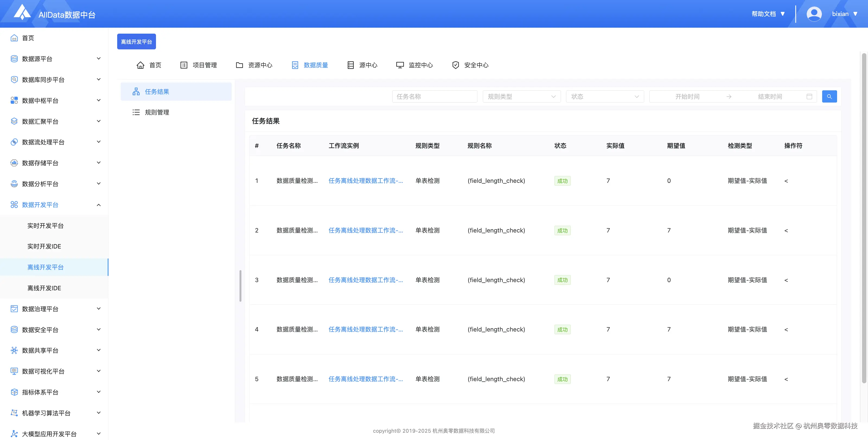
Task: Click (field_length_check) rule name in row 2
Action: 496,231
